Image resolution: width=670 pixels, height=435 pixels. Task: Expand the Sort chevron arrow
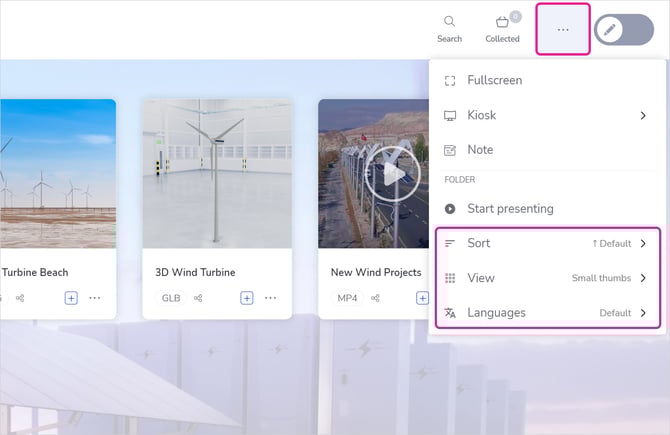click(x=643, y=244)
